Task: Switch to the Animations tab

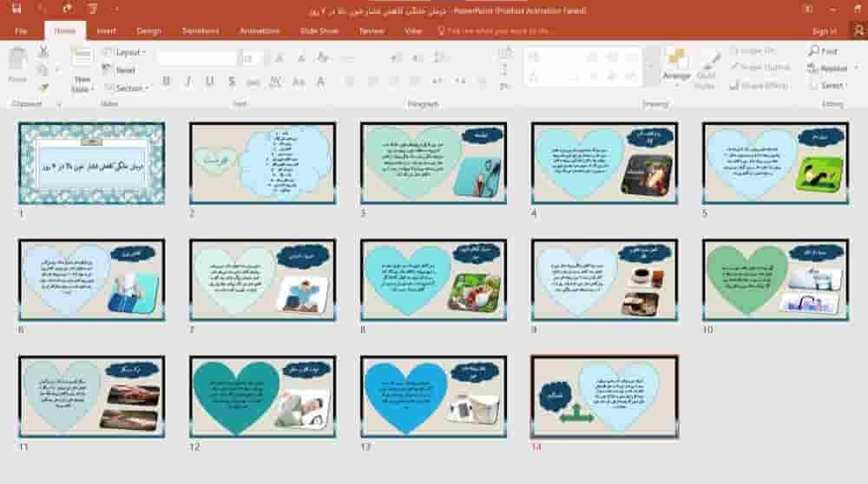Action: tap(260, 31)
